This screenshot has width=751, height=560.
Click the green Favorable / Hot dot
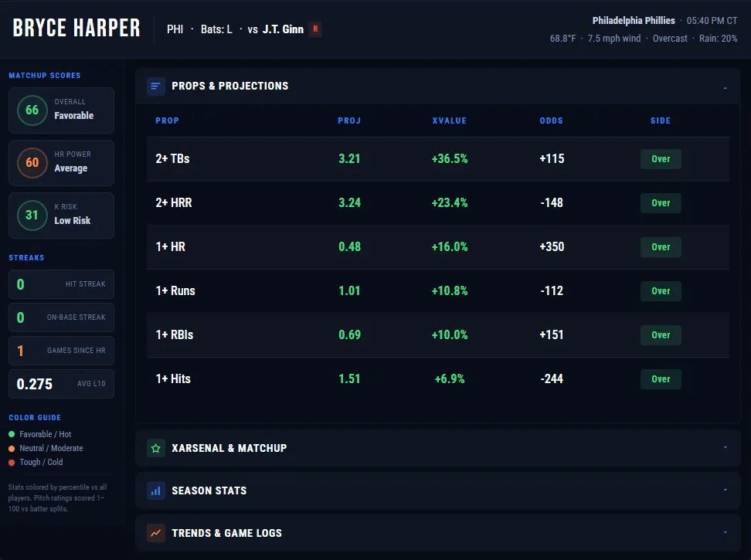pos(12,434)
